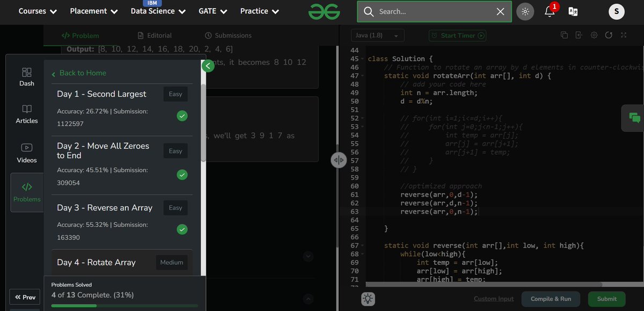Click Back to Home link

[79, 73]
